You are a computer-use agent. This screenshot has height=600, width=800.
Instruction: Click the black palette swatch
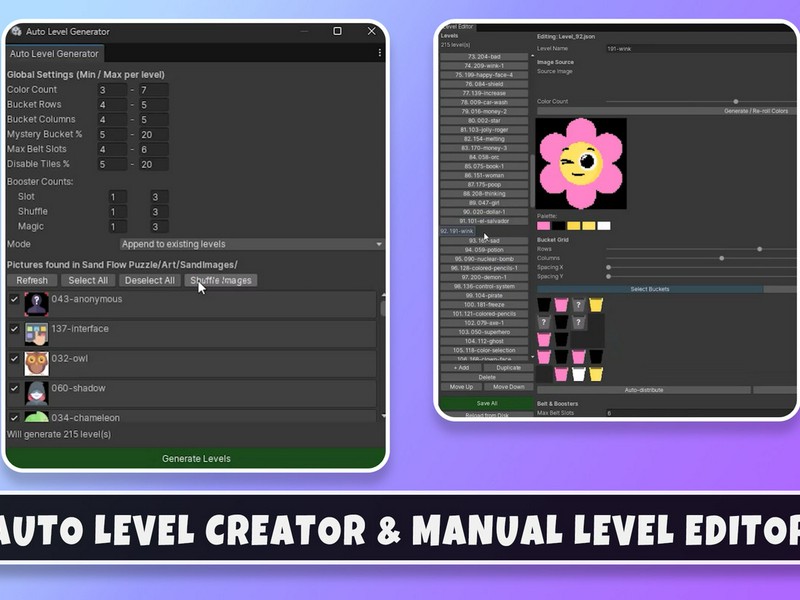point(559,226)
